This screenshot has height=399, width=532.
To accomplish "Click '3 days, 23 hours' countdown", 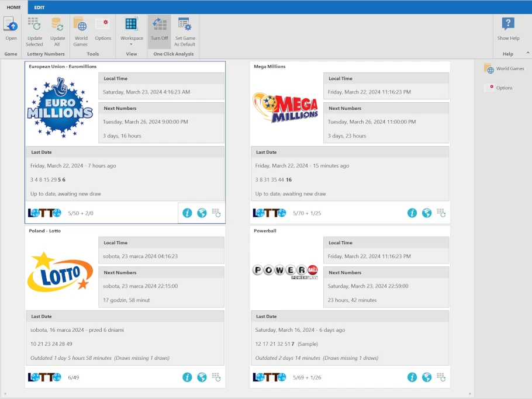I will (x=347, y=136).
